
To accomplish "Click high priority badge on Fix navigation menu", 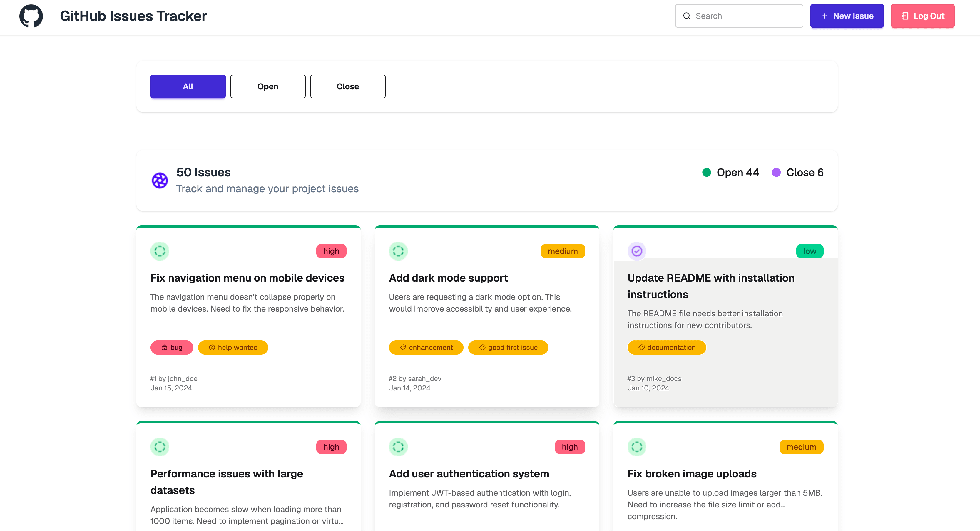I will coord(331,251).
